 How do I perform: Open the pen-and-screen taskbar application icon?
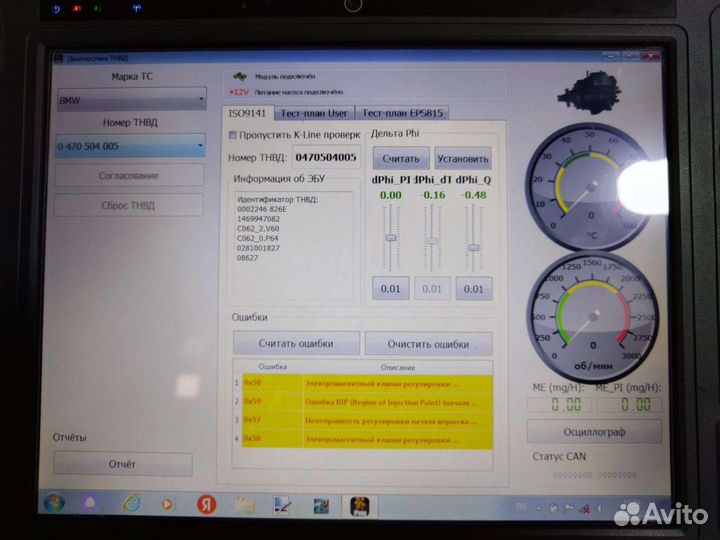282,506
